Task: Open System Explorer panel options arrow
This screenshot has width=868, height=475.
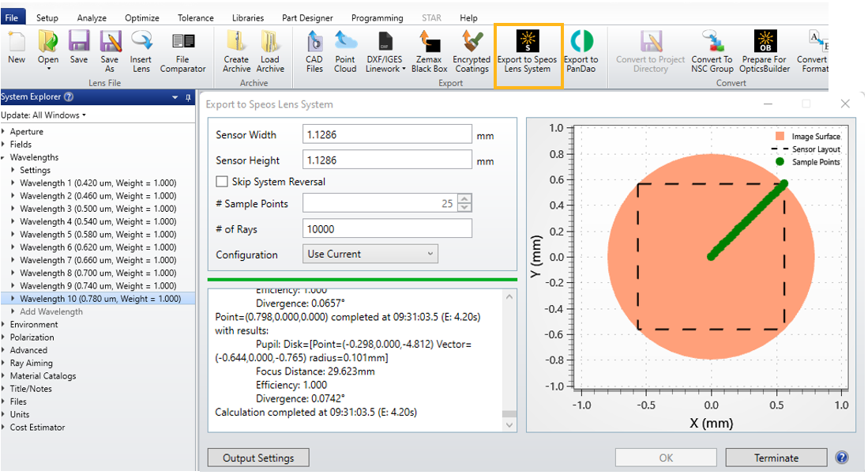Action: coord(175,97)
